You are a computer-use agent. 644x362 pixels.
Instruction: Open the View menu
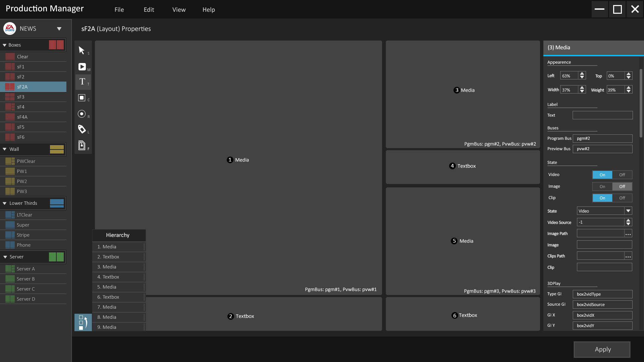(179, 10)
